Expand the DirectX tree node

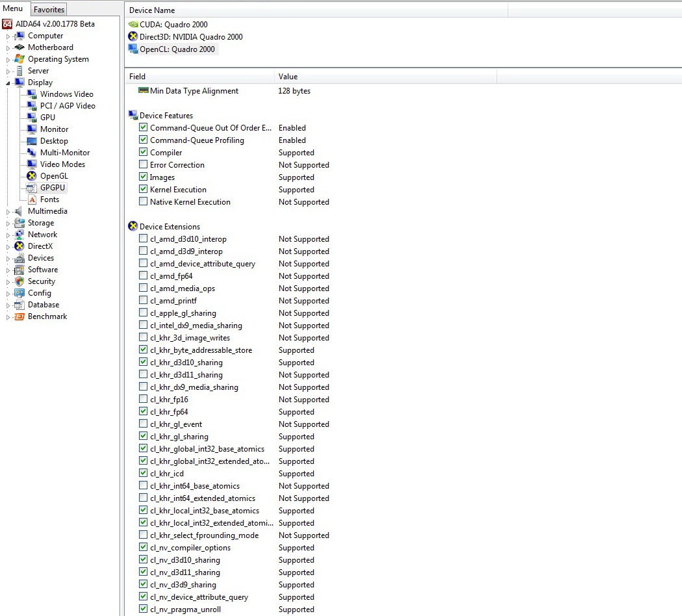[x=8, y=247]
